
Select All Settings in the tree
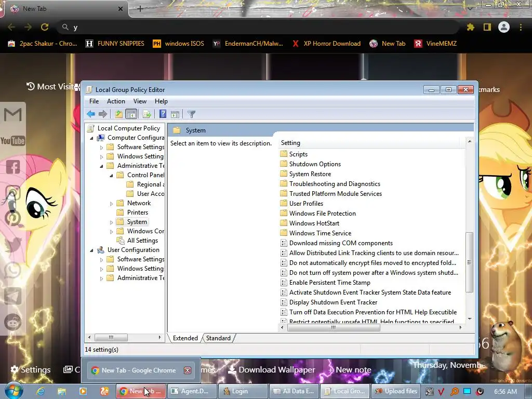[142, 241]
